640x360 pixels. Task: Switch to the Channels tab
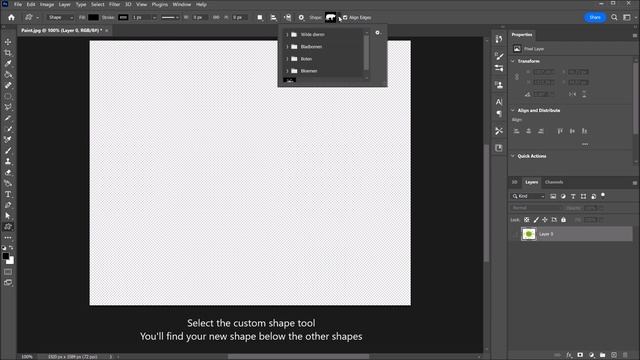click(x=554, y=182)
